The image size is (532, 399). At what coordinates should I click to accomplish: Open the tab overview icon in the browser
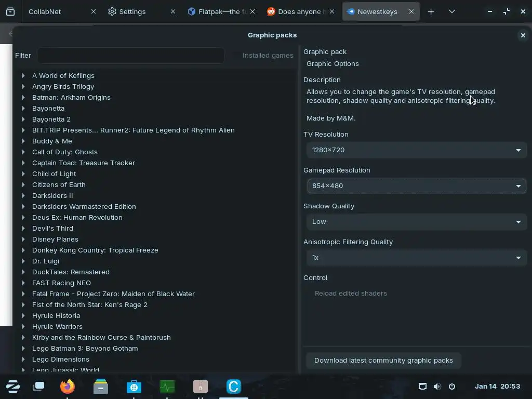coord(10,11)
